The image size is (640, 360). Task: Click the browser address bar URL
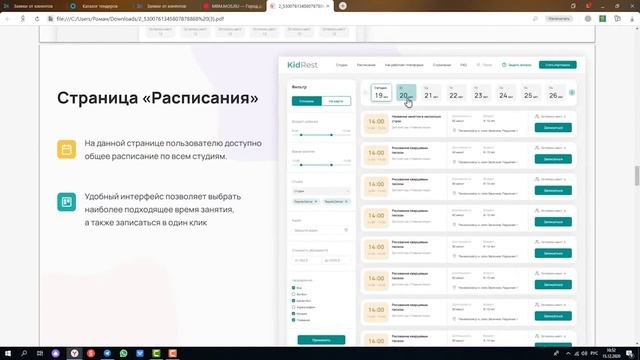pos(140,19)
